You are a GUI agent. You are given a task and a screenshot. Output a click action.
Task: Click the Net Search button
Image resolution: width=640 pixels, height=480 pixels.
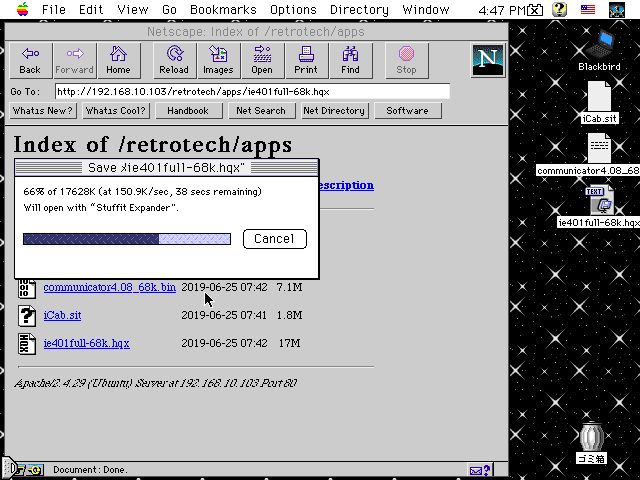click(x=261, y=111)
